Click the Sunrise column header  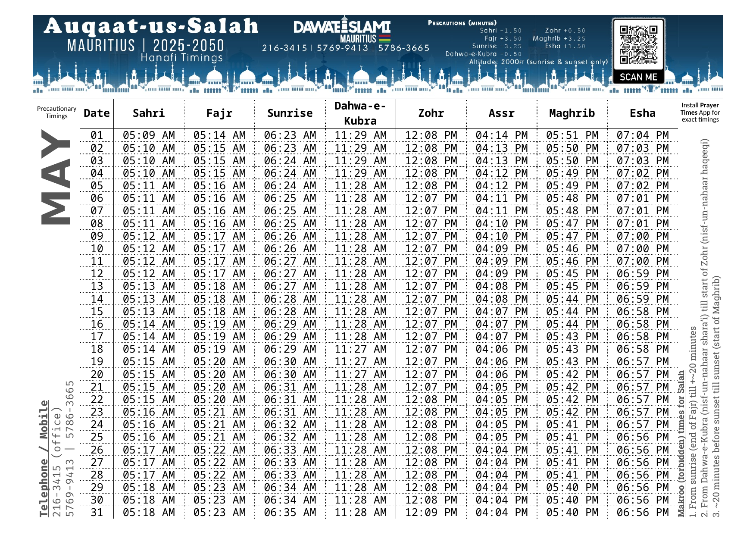(x=290, y=113)
